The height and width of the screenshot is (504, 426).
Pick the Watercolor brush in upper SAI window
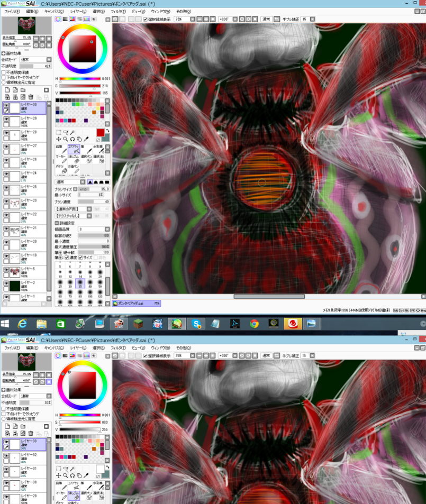click(98, 149)
